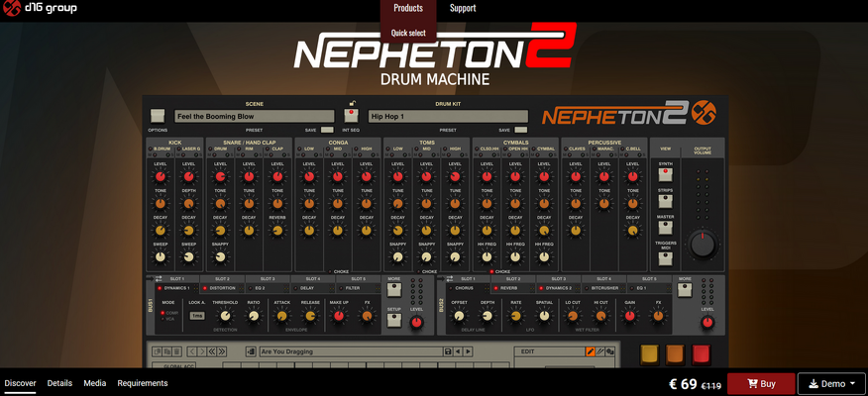Switch to the Discover tab
This screenshot has height=396, width=868.
20,383
